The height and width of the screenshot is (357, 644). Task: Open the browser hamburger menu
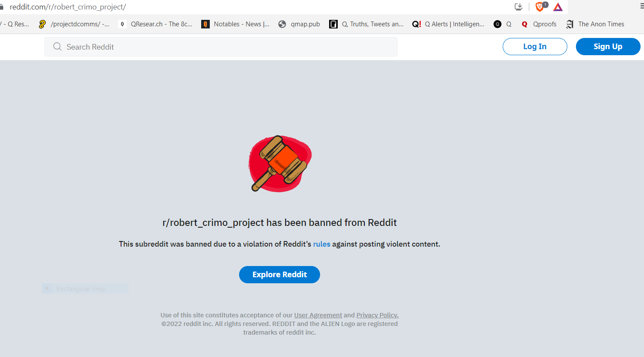click(x=641, y=6)
